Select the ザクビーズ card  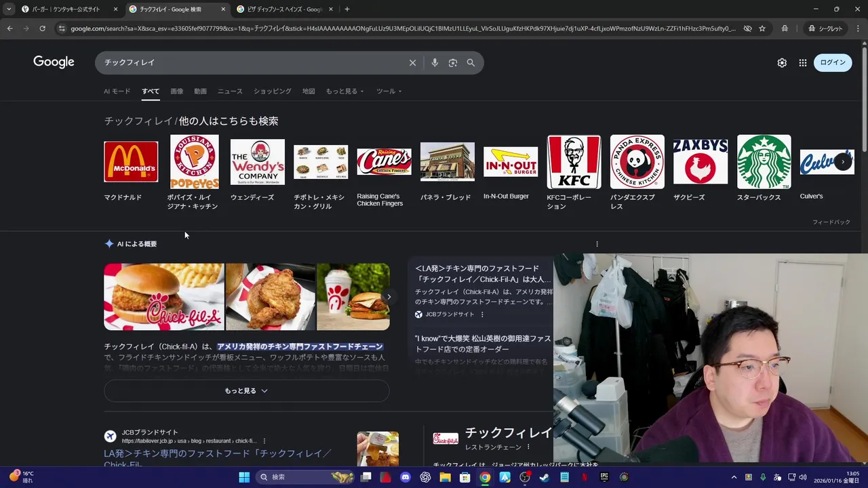click(701, 169)
